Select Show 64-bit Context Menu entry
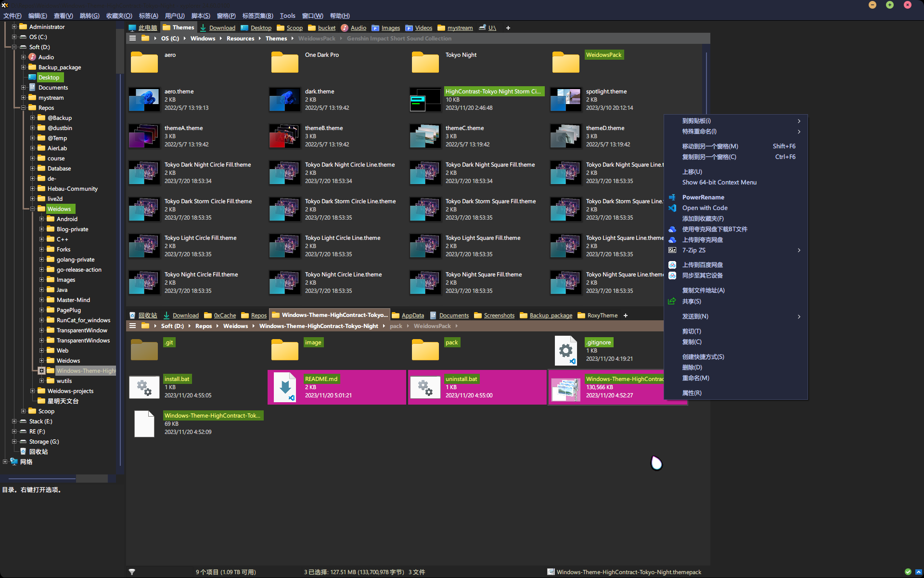 719,183
